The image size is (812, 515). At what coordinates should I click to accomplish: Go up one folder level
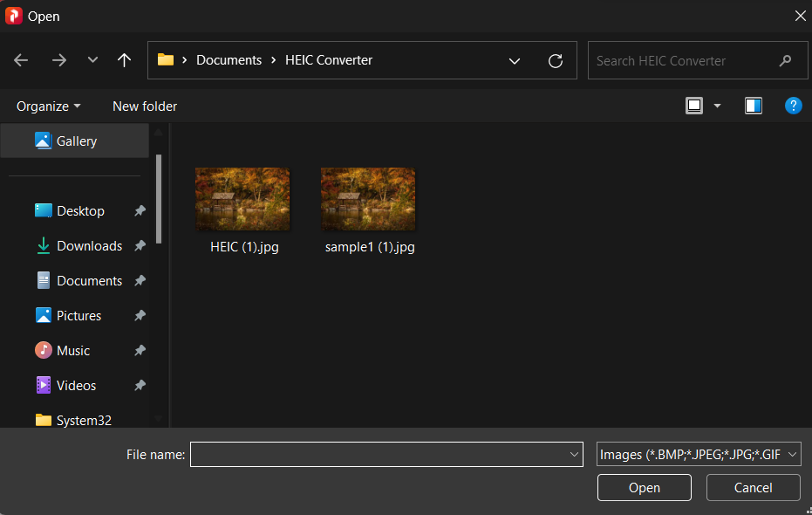(x=124, y=60)
